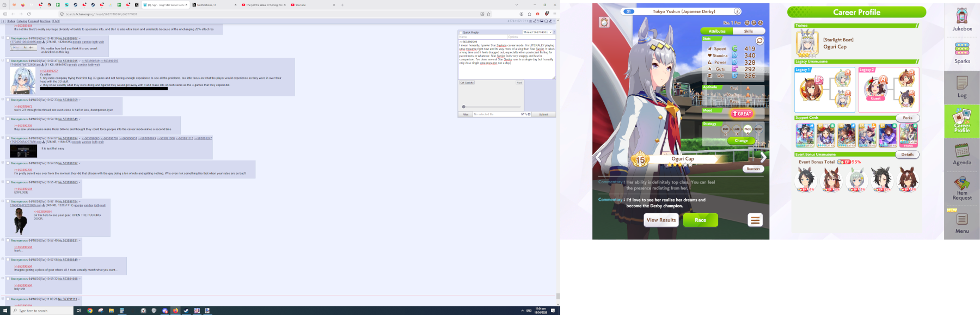Switch to the Attributes tab
The width and height of the screenshot is (980, 315).
tap(717, 31)
